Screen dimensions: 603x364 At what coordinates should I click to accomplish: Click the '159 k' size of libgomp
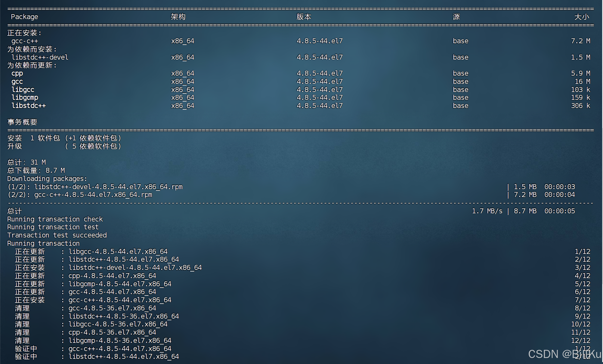coord(580,97)
